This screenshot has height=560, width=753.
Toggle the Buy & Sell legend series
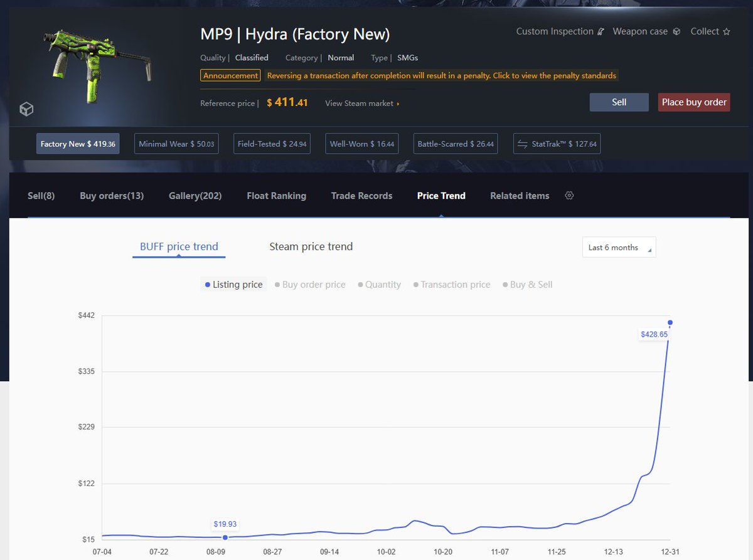click(528, 285)
